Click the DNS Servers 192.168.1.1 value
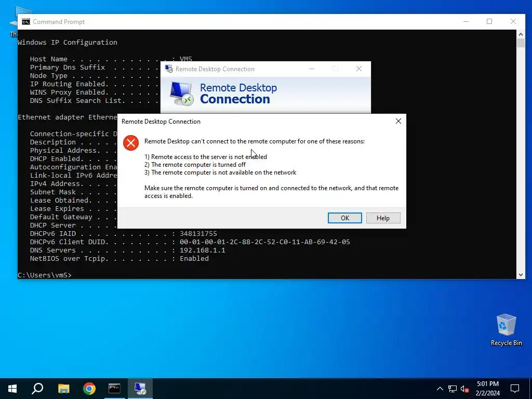This screenshot has height=399, width=532. 203,250
